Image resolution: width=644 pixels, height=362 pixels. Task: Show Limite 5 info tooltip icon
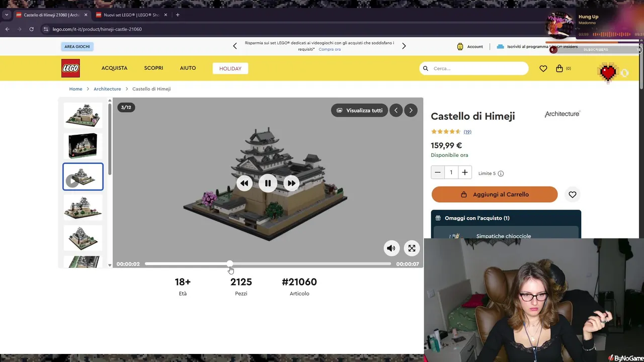501,173
